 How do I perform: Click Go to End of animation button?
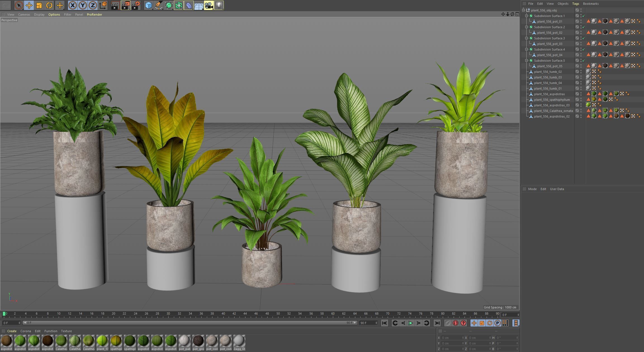[437, 323]
